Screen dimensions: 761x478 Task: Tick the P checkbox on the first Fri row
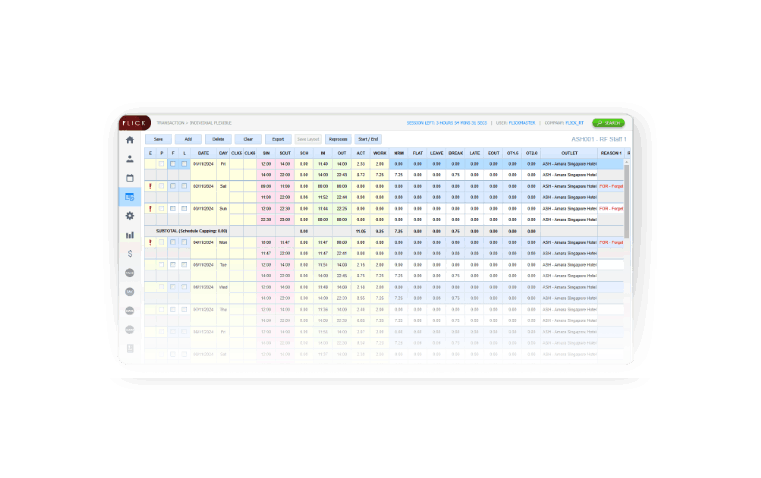[x=162, y=164]
